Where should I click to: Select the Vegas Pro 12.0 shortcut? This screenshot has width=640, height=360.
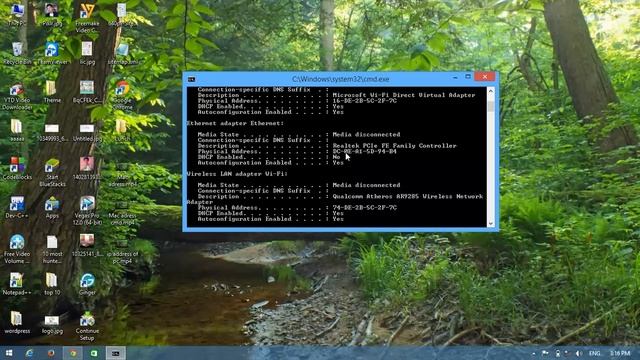(87, 211)
